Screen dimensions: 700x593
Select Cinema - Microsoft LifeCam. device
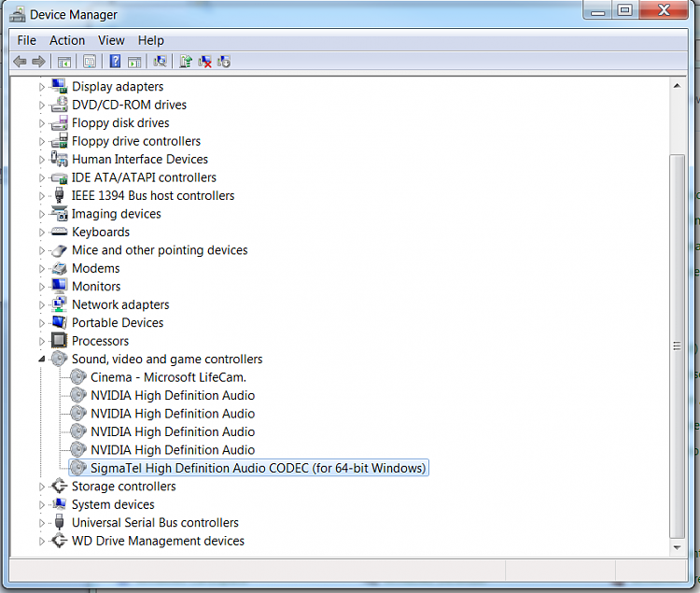pyautogui.click(x=168, y=377)
